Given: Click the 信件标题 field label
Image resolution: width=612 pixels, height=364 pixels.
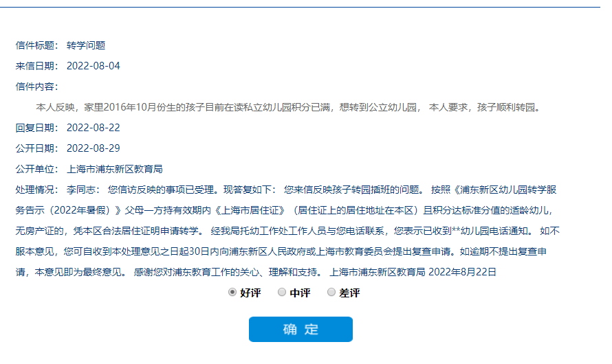Looking at the screenshot, I should pyautogui.click(x=37, y=45).
